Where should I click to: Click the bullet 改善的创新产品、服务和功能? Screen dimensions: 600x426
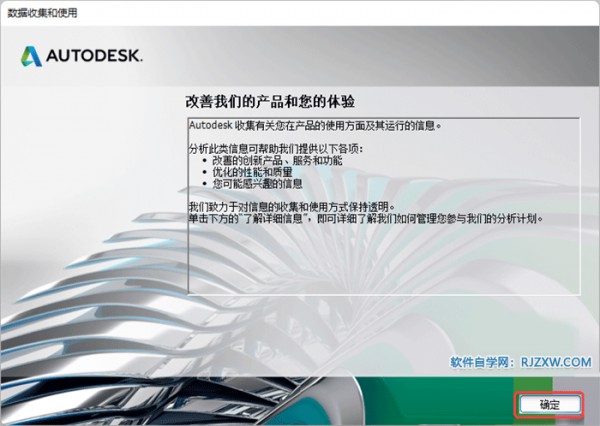coord(277,160)
